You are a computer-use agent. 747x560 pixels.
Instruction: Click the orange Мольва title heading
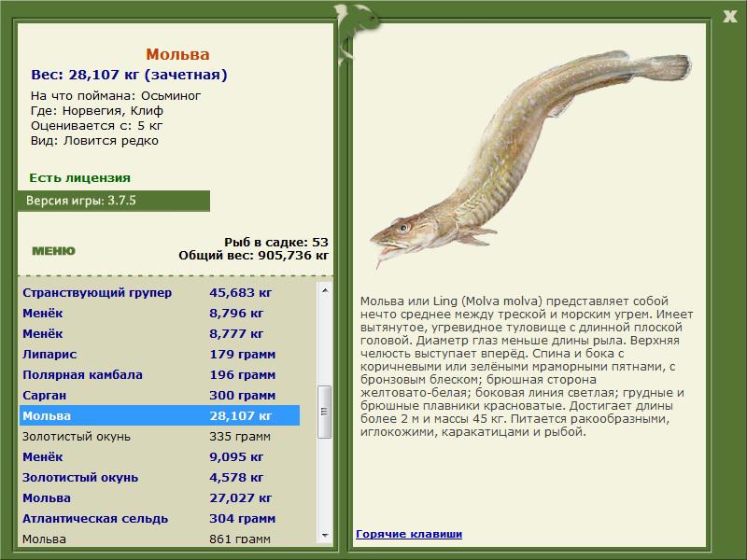(x=177, y=54)
